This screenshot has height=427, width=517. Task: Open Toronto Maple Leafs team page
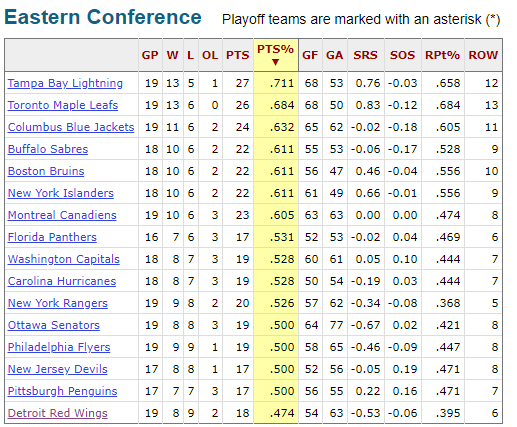click(63, 105)
